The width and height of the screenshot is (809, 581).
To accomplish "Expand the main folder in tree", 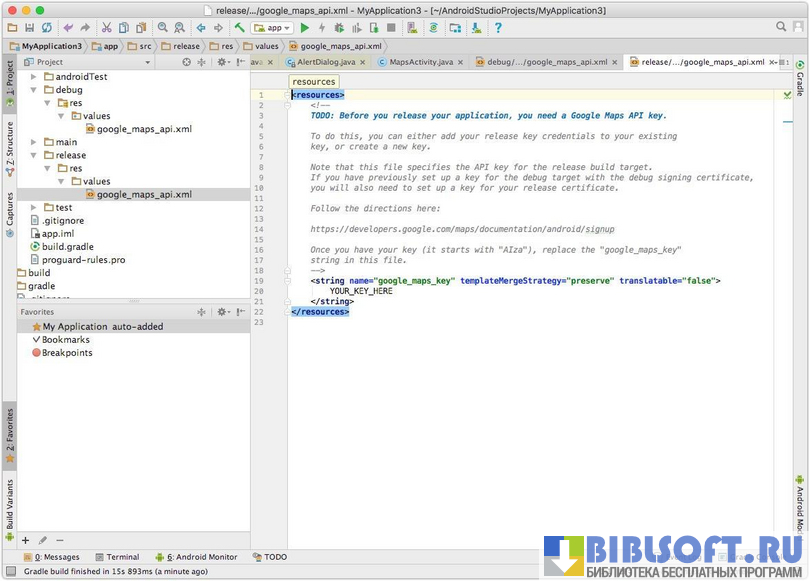I will (33, 142).
